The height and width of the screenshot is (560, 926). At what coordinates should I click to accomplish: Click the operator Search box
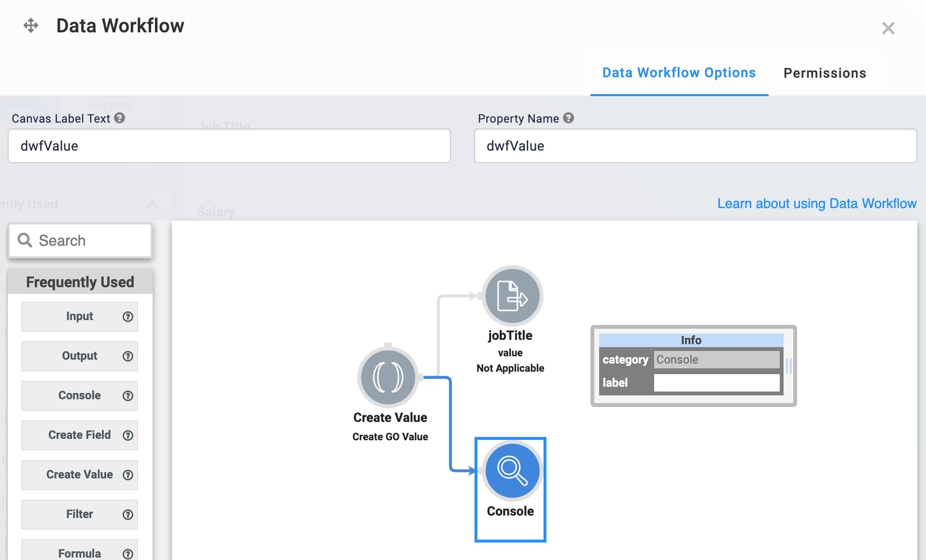click(x=80, y=240)
